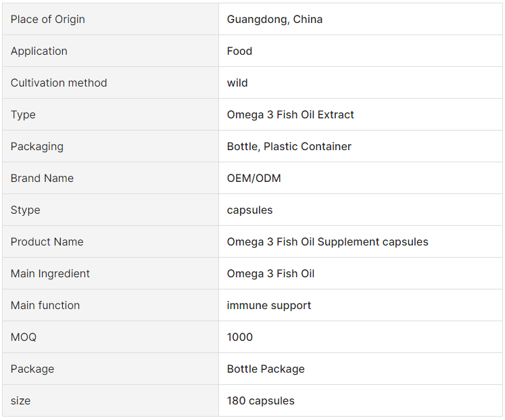This screenshot has height=420, width=505.
Task: Select the OEM/ODM value
Action: click(254, 178)
